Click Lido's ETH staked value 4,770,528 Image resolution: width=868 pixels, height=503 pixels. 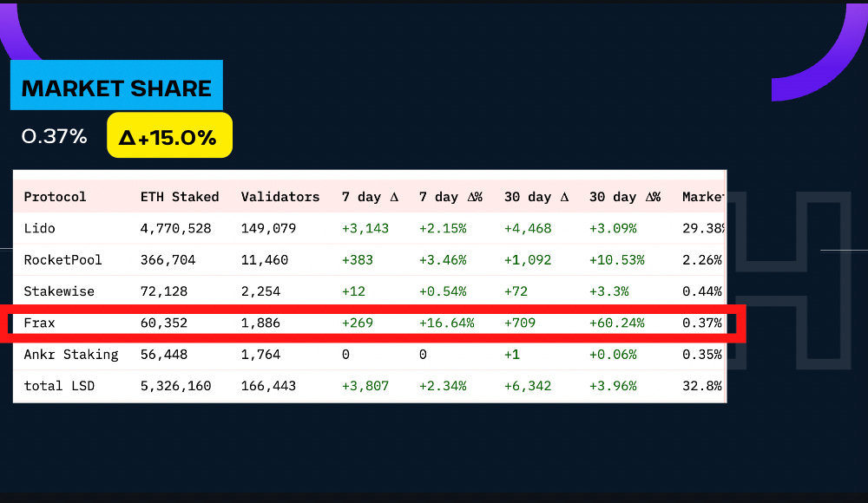175,229
